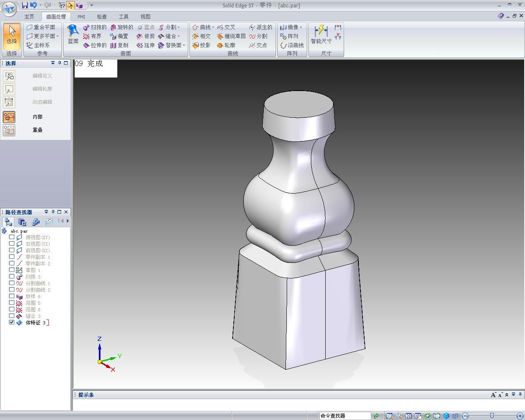The width and height of the screenshot is (525, 420).
Task: Select the 投影 project curve tool
Action: click(201, 45)
